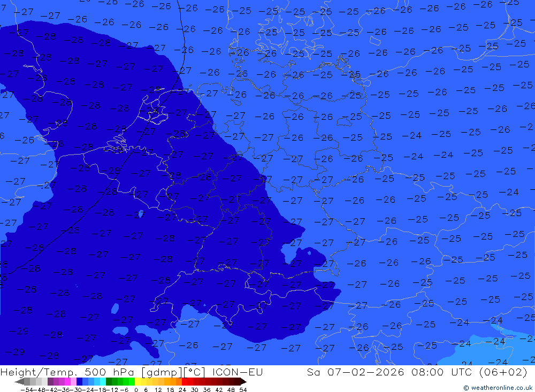Click the 'ICON-EU' model label
535x392 pixels.
tap(238, 372)
